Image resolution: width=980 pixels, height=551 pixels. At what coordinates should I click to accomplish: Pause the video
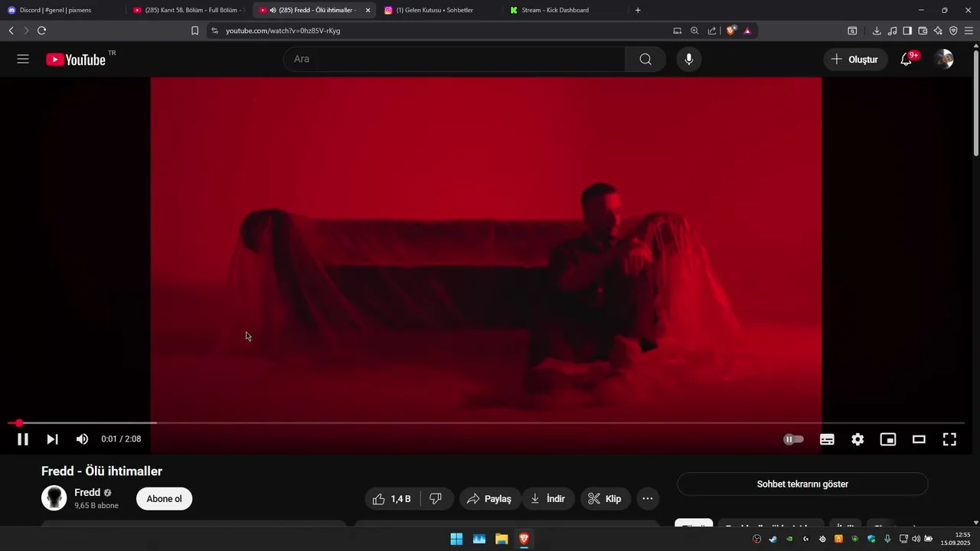(x=23, y=439)
